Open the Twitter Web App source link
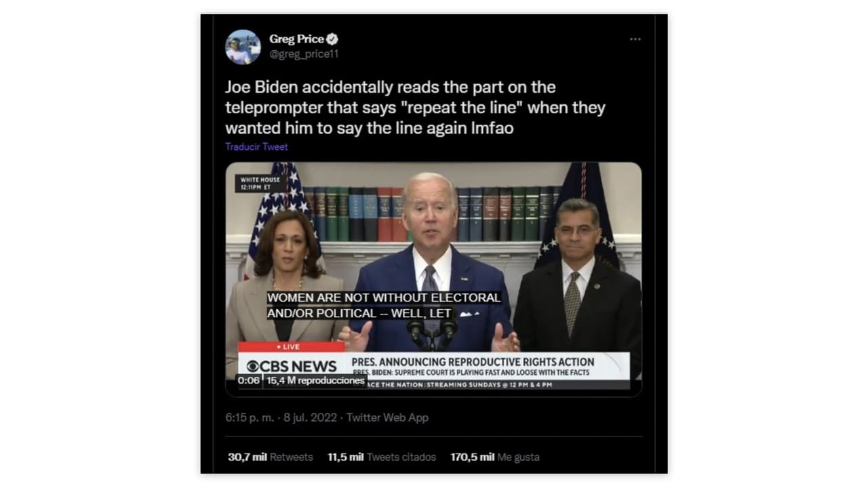The image size is (868, 488). 387,418
